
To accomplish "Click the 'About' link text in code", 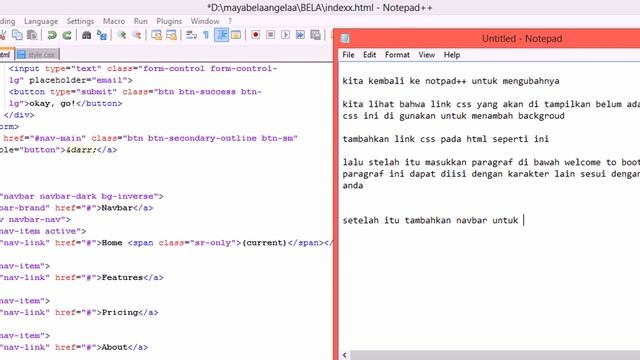I will pyautogui.click(x=114, y=347).
